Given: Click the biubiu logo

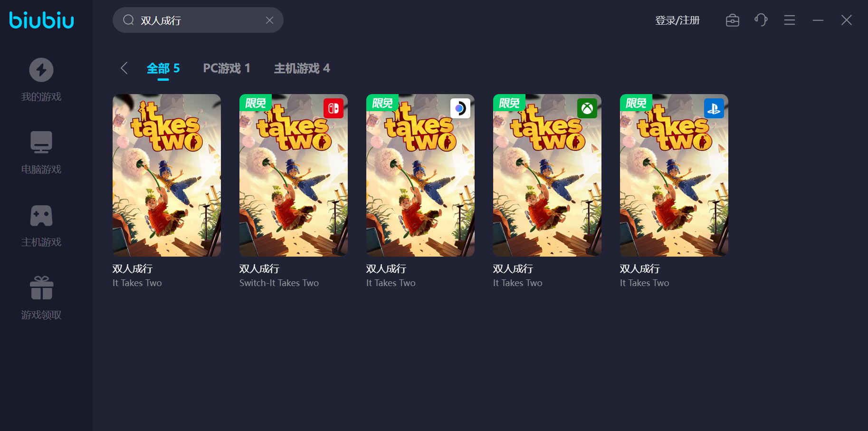Looking at the screenshot, I should (x=42, y=20).
